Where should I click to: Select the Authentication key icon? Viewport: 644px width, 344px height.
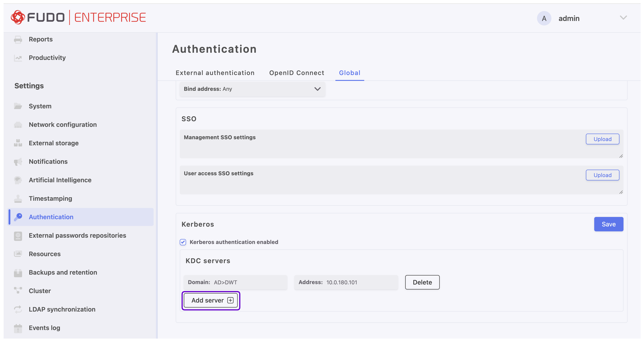(x=18, y=217)
